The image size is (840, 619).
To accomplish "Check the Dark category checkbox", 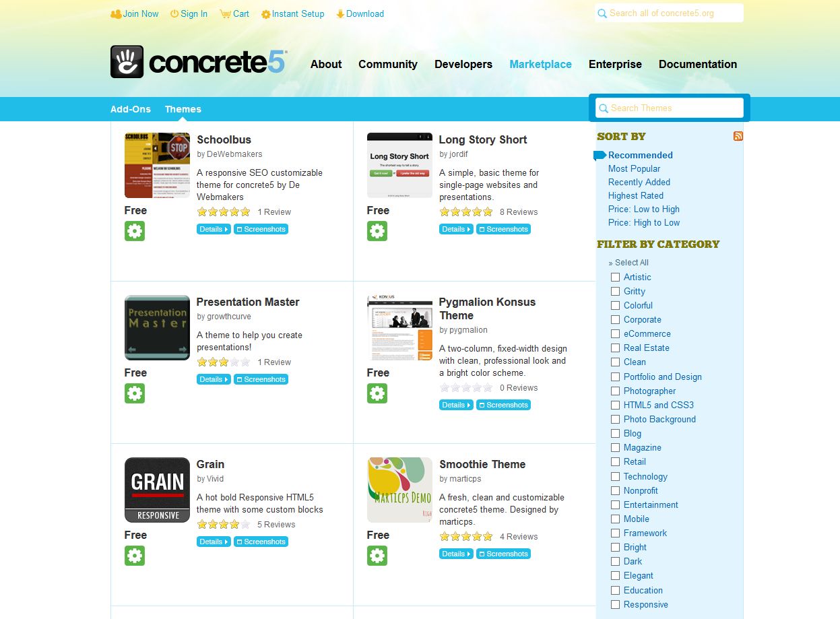I will tap(615, 562).
